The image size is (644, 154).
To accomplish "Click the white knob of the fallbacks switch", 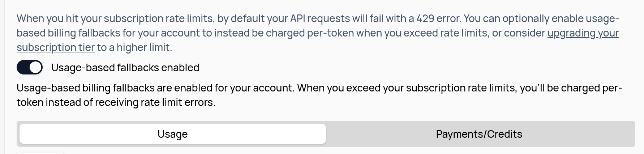I will 35,68.
